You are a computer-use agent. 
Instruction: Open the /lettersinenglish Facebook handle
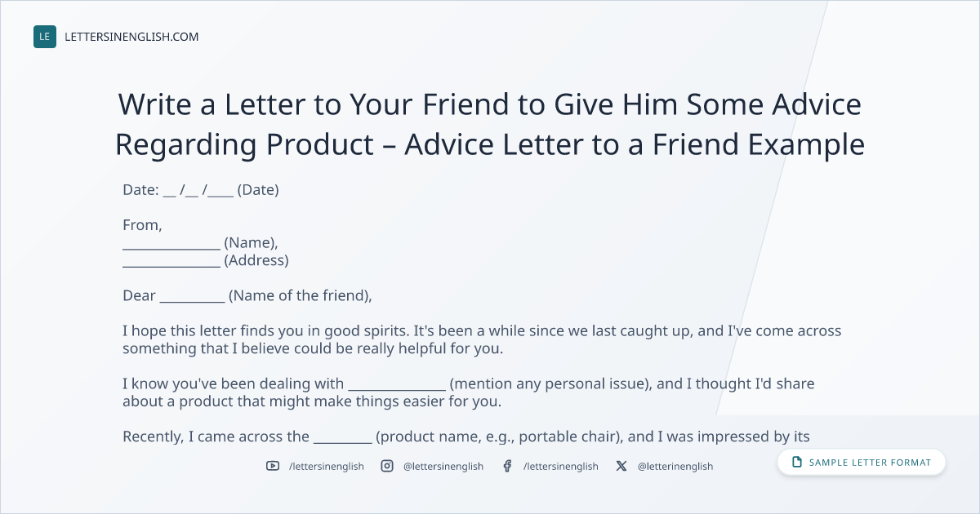[561, 466]
